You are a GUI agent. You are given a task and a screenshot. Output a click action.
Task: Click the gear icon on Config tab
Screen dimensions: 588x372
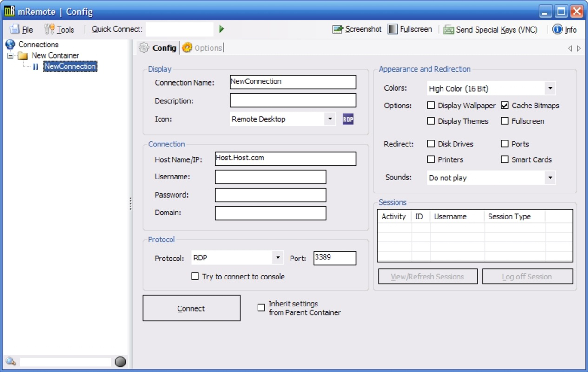tap(144, 47)
